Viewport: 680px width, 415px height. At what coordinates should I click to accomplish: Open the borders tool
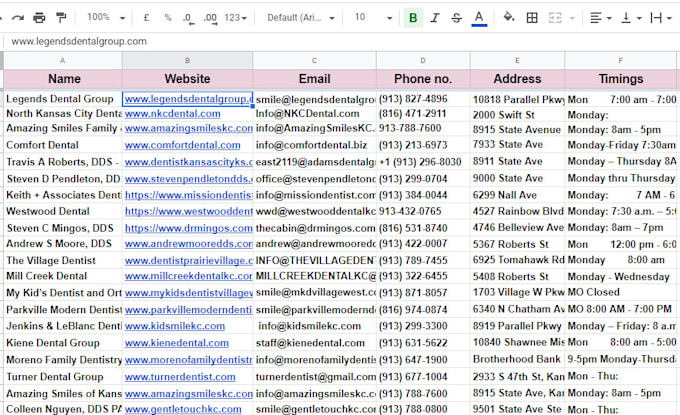coord(532,18)
